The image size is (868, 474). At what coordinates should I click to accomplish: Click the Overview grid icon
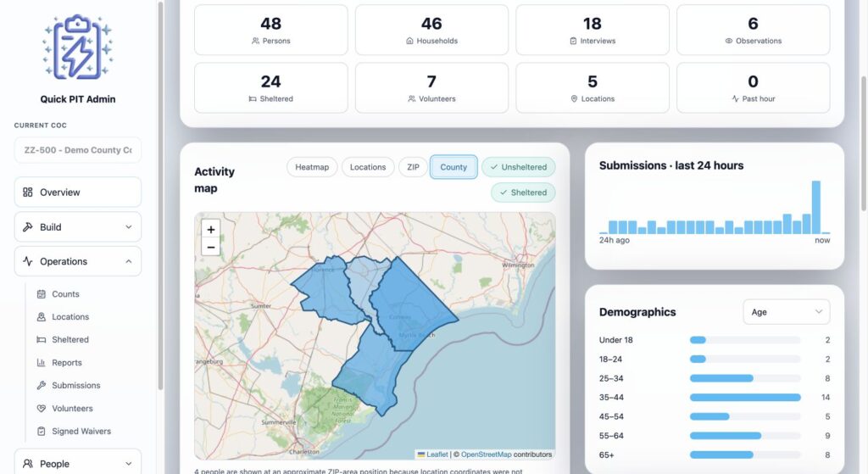tap(28, 192)
